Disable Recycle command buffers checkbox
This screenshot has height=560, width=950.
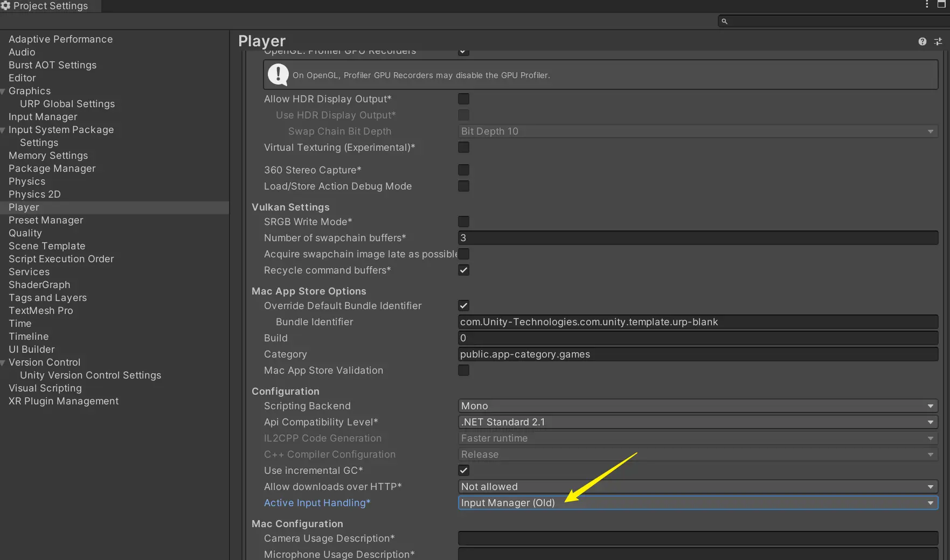pyautogui.click(x=463, y=270)
